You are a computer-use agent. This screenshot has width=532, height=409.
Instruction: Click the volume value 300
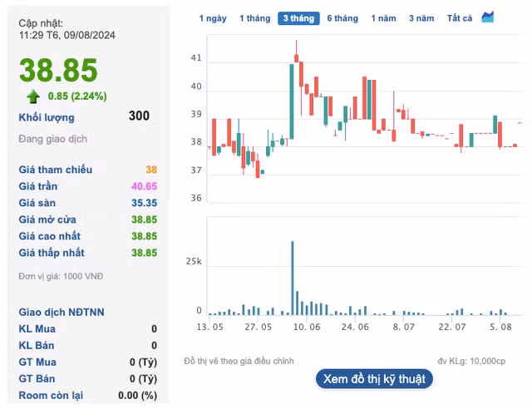pos(139,116)
